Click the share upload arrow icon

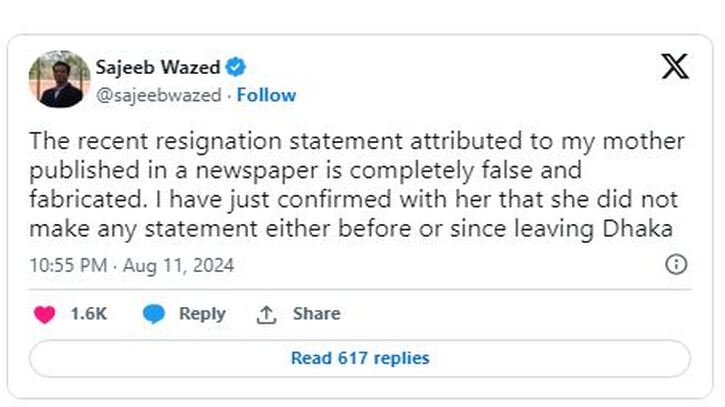266,314
